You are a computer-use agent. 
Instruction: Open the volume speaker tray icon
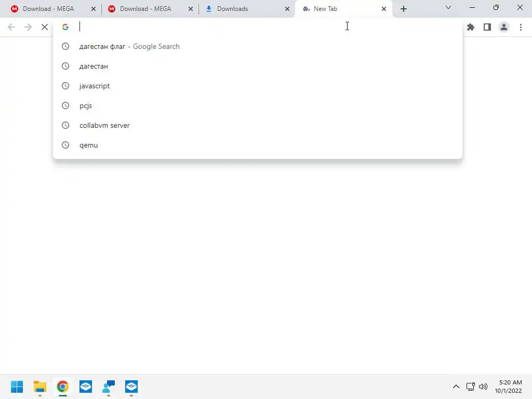point(483,387)
